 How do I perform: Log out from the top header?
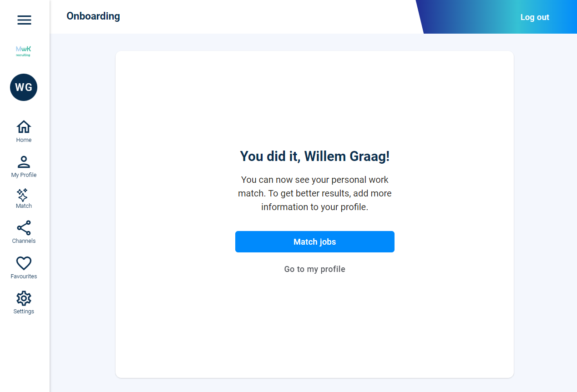click(x=535, y=17)
